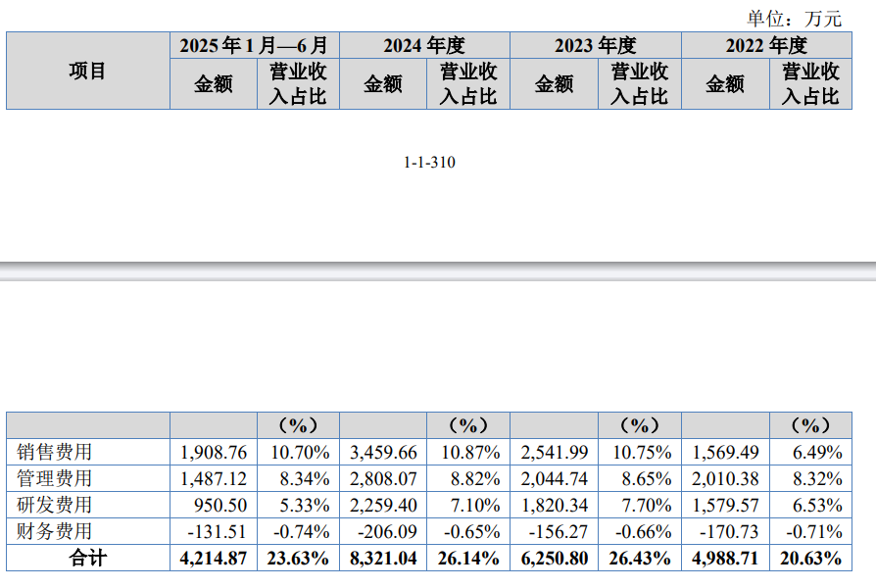Click the 单位：万元 unit label
This screenshot has width=876, height=588.
click(794, 17)
